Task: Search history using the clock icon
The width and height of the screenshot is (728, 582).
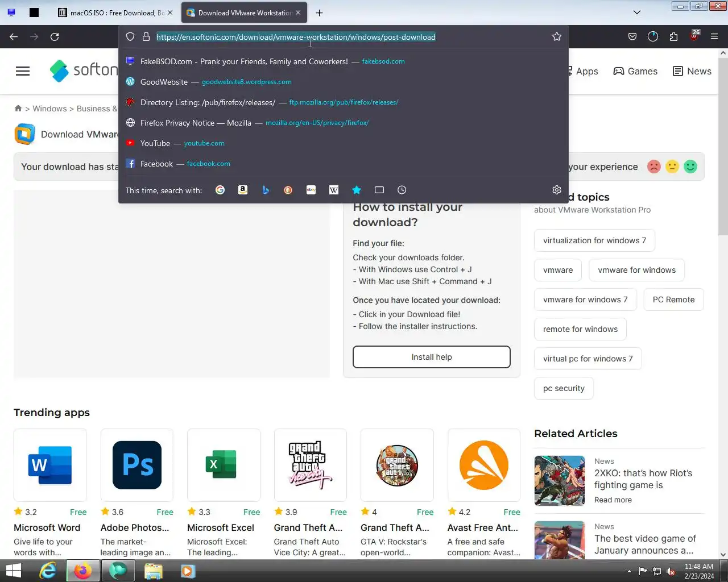Action: [x=402, y=190]
